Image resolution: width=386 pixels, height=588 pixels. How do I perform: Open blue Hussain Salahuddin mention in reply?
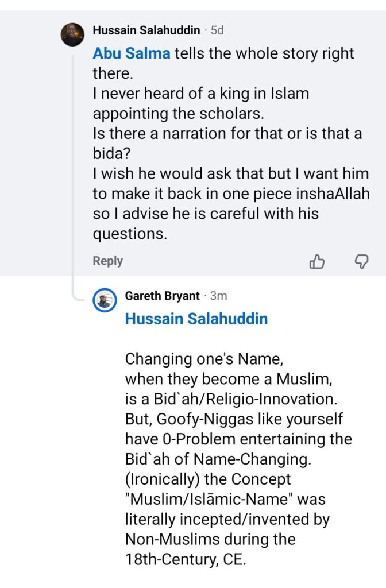196,319
